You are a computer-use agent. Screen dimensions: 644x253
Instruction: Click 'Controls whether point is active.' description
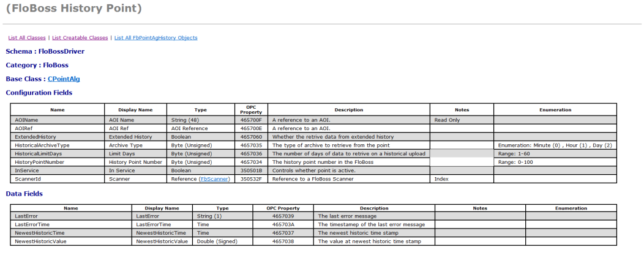click(349, 170)
